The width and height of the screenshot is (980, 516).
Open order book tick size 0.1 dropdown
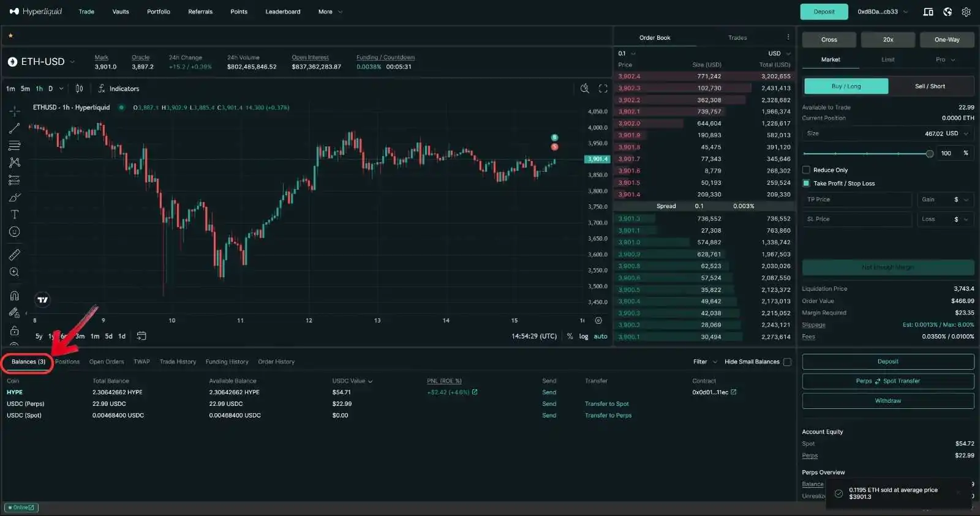pyautogui.click(x=627, y=53)
